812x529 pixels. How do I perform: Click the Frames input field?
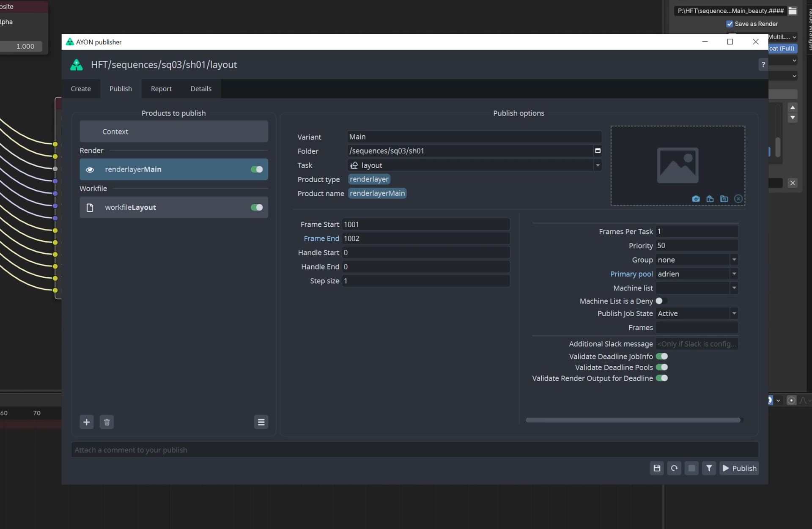pyautogui.click(x=697, y=328)
